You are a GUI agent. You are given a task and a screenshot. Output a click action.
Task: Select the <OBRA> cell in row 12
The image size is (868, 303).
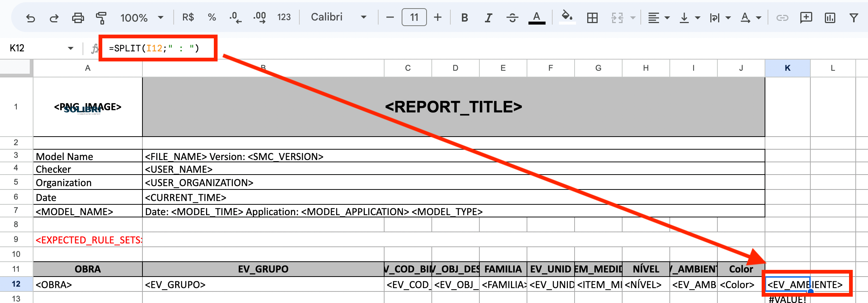(88, 284)
